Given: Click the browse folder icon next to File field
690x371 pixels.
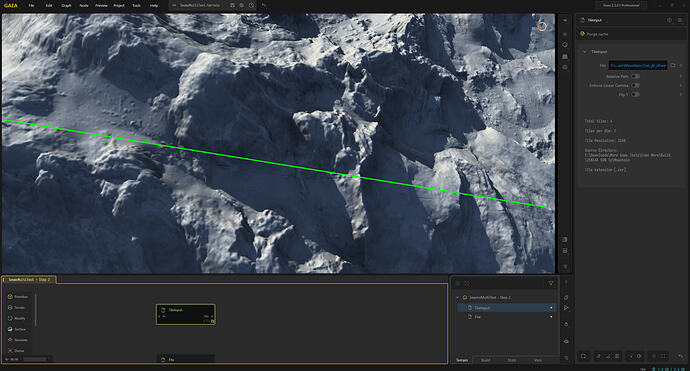Looking at the screenshot, I should [673, 65].
